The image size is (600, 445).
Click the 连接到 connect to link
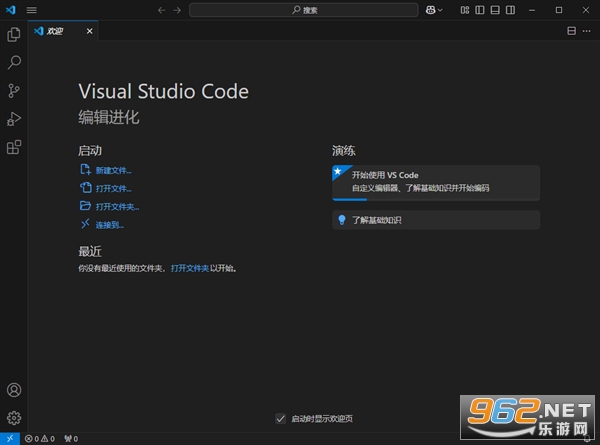109,225
